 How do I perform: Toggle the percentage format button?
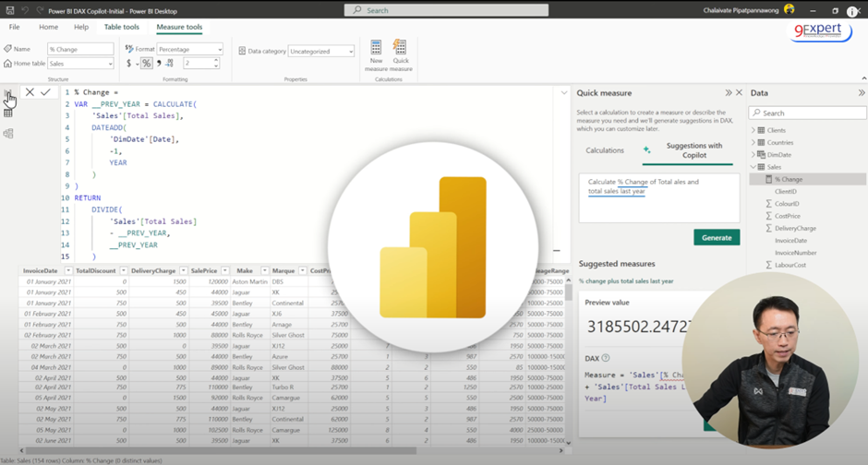[x=146, y=64]
